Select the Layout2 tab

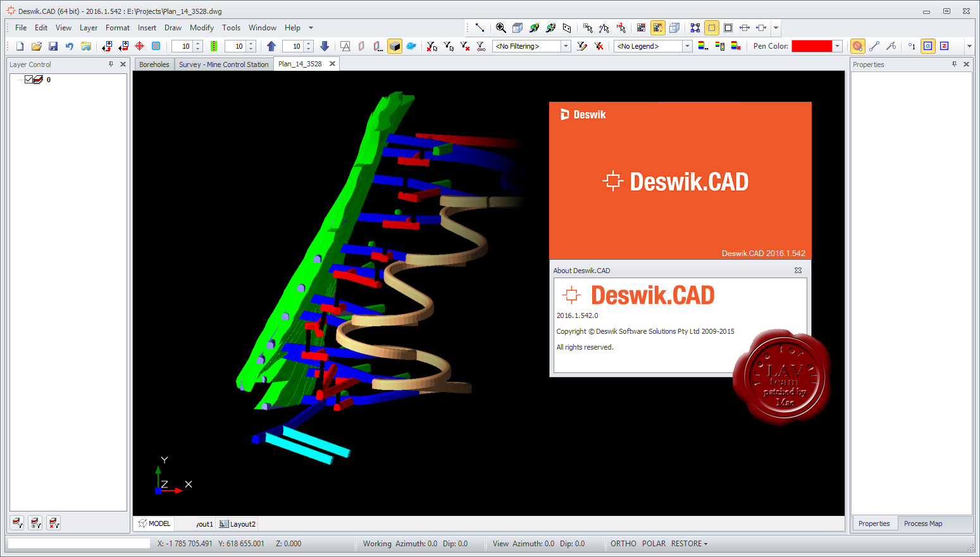click(237, 524)
